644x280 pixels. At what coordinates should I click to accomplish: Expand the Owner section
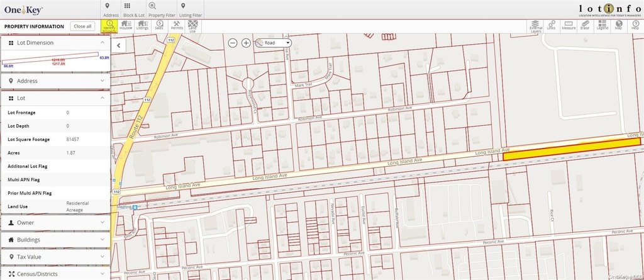(55, 223)
